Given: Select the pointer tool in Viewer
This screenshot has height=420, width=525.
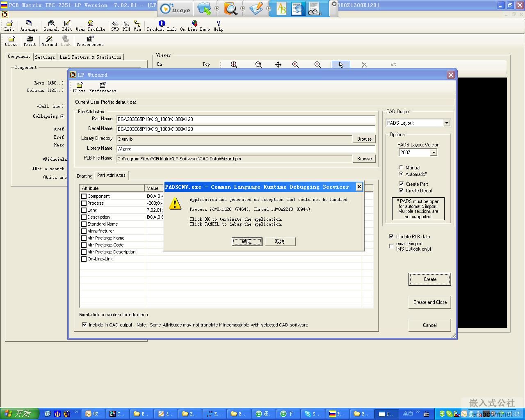Looking at the screenshot, I should tap(341, 64).
